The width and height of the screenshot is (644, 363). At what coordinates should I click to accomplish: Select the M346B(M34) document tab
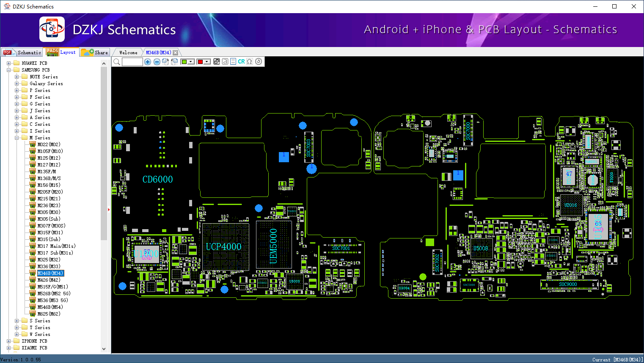coord(159,53)
